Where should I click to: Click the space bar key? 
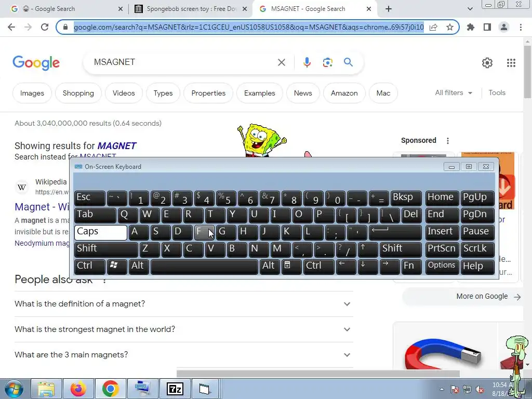tap(204, 266)
